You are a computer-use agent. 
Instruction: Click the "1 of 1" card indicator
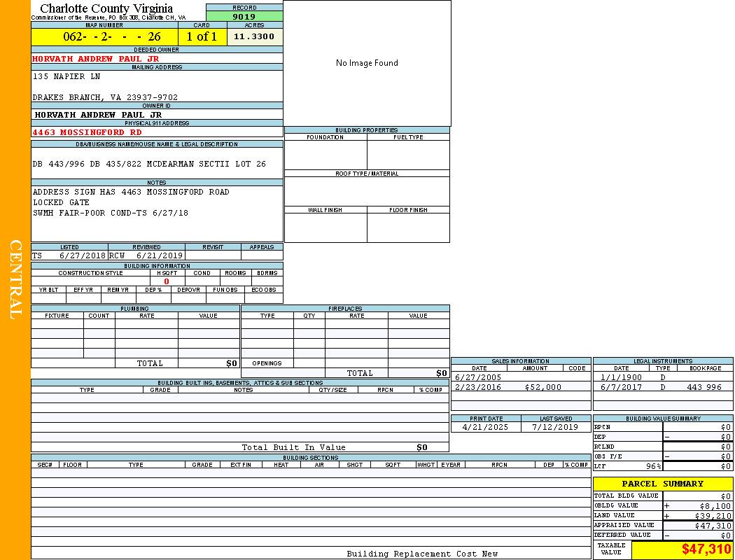tap(202, 37)
